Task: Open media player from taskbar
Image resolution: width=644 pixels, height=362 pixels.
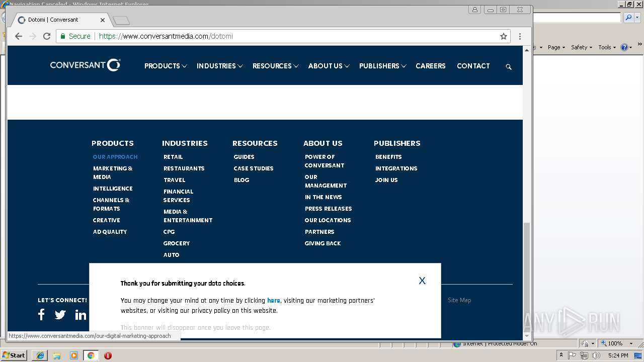Action: (74, 355)
